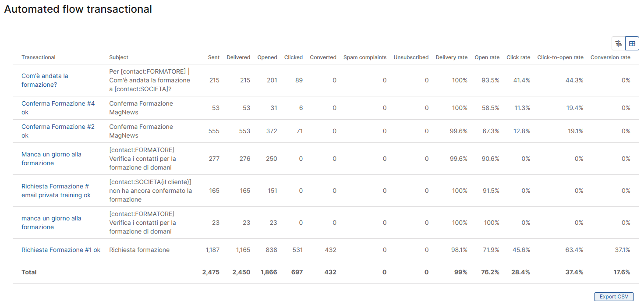Open 'Com'è andata la formazione?' transactional
The height and width of the screenshot is (305, 644).
[45, 80]
